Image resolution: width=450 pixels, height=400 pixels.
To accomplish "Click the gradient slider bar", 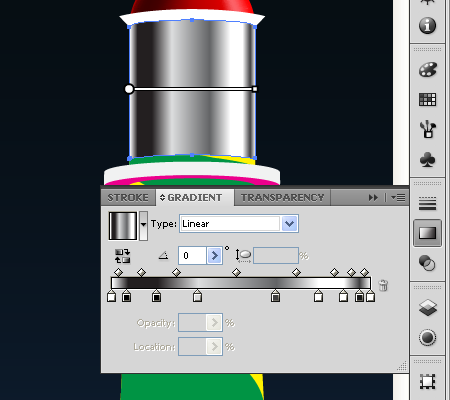I will (241, 283).
